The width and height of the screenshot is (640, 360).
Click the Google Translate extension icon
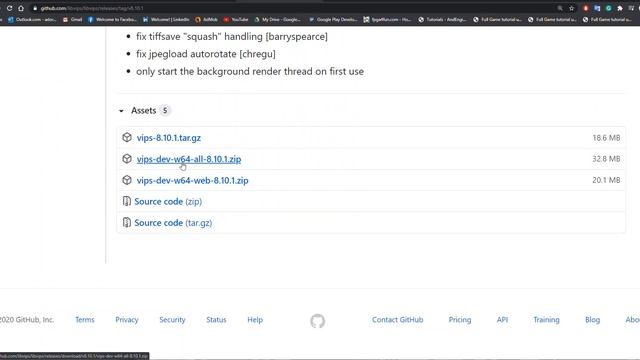[x=597, y=8]
